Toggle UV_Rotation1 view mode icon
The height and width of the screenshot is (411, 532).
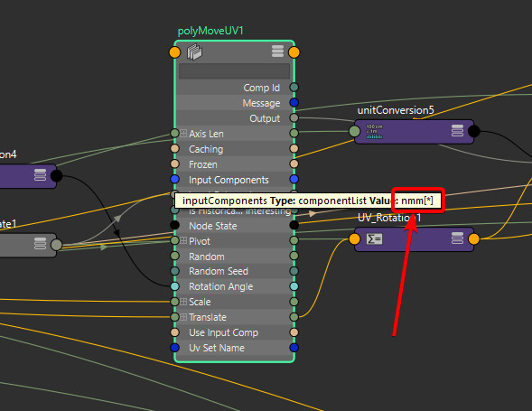(457, 238)
